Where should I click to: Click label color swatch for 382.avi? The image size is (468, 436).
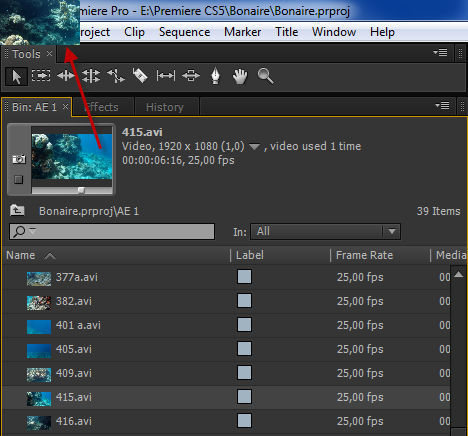click(244, 301)
